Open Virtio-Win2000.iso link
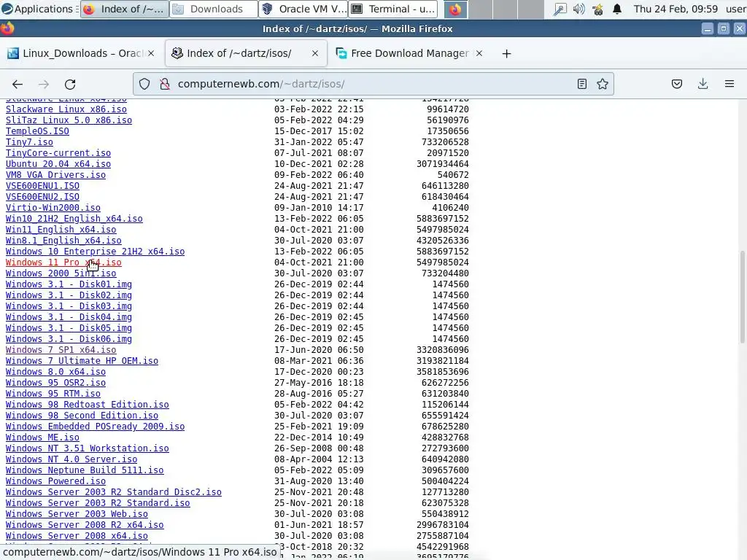The image size is (747, 560). pos(53,208)
